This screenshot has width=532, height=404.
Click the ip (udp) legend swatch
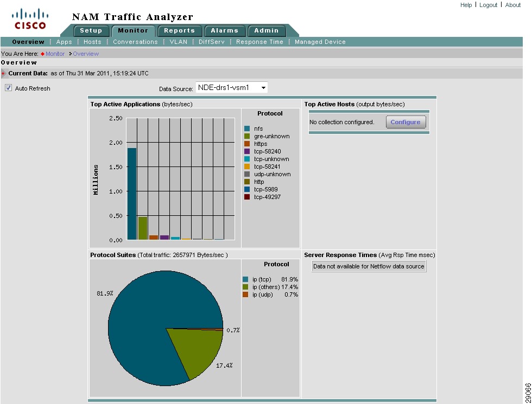click(245, 294)
